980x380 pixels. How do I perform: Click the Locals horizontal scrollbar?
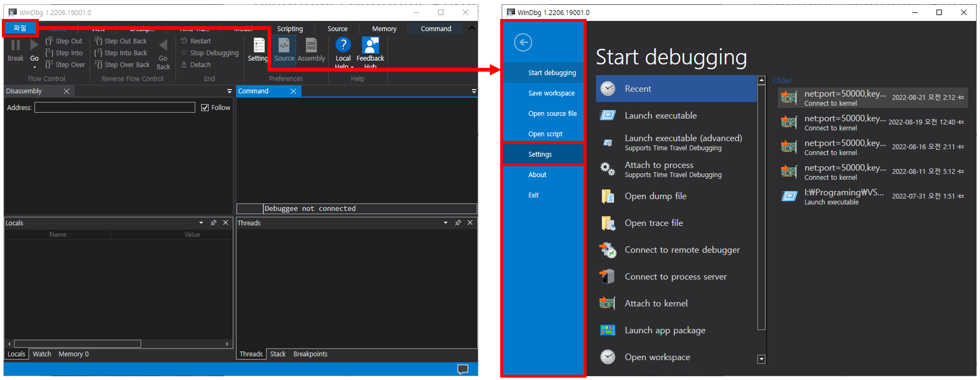(77, 343)
